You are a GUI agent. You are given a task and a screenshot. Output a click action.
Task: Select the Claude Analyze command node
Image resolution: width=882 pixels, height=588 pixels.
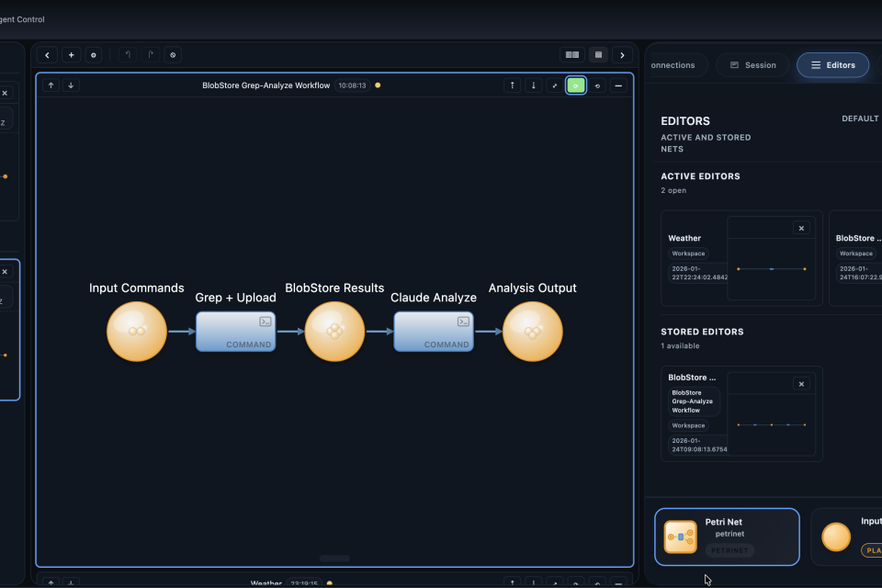[434, 331]
